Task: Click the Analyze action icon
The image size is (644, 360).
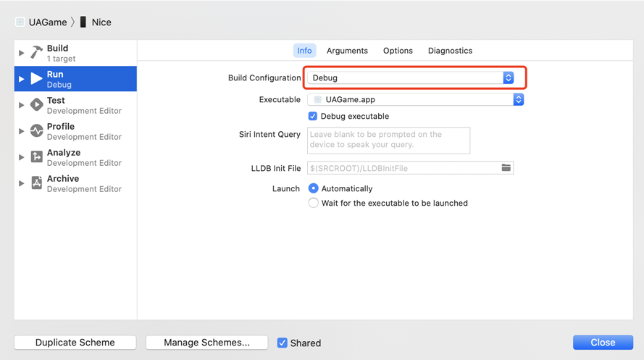Action: pyautogui.click(x=36, y=157)
